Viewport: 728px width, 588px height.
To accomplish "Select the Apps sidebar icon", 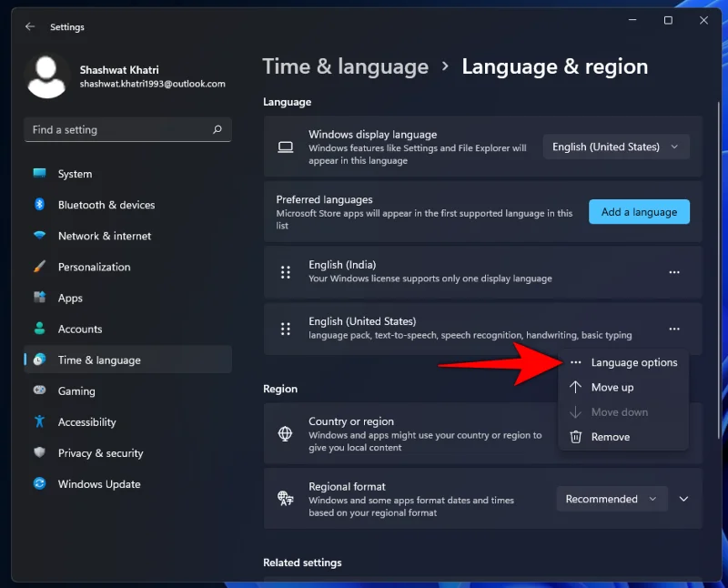I will click(40, 298).
